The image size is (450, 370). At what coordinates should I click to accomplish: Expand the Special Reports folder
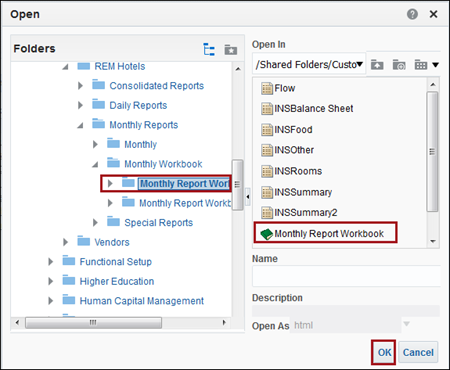pos(95,222)
